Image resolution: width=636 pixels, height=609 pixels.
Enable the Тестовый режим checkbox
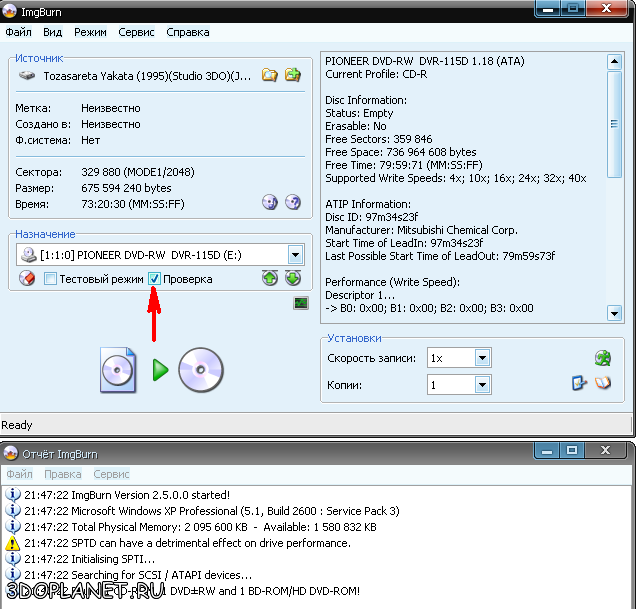[x=50, y=279]
